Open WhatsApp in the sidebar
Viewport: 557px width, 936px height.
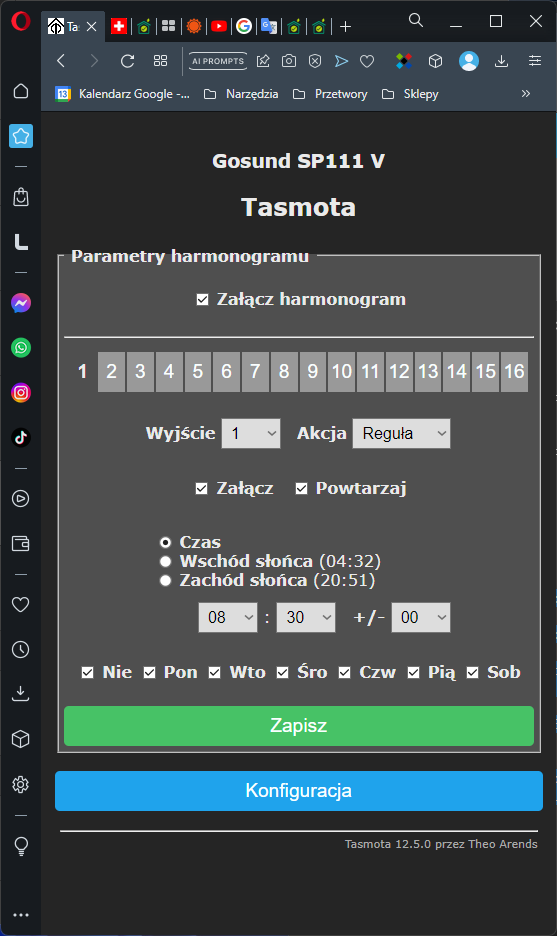[21, 348]
